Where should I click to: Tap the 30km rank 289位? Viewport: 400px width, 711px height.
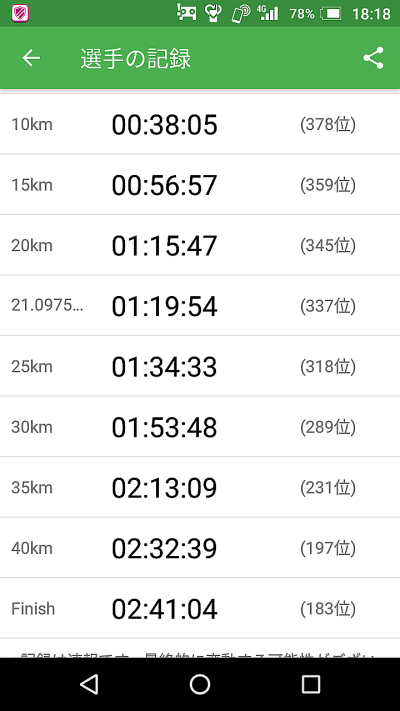click(x=328, y=427)
